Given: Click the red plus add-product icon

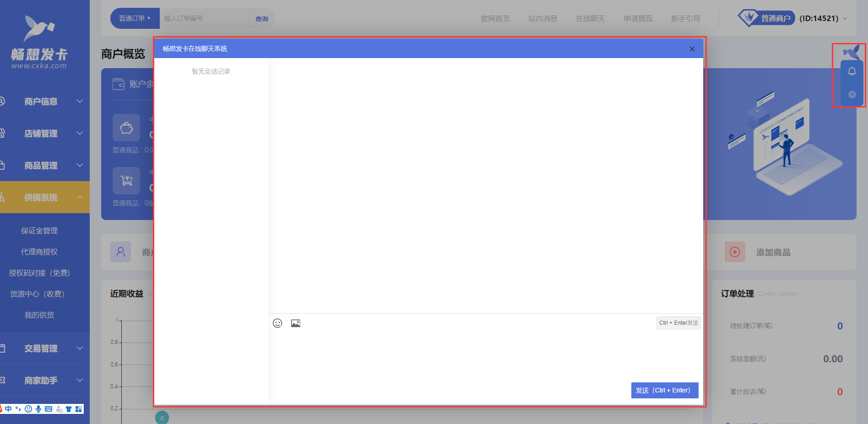Looking at the screenshot, I should click(735, 252).
